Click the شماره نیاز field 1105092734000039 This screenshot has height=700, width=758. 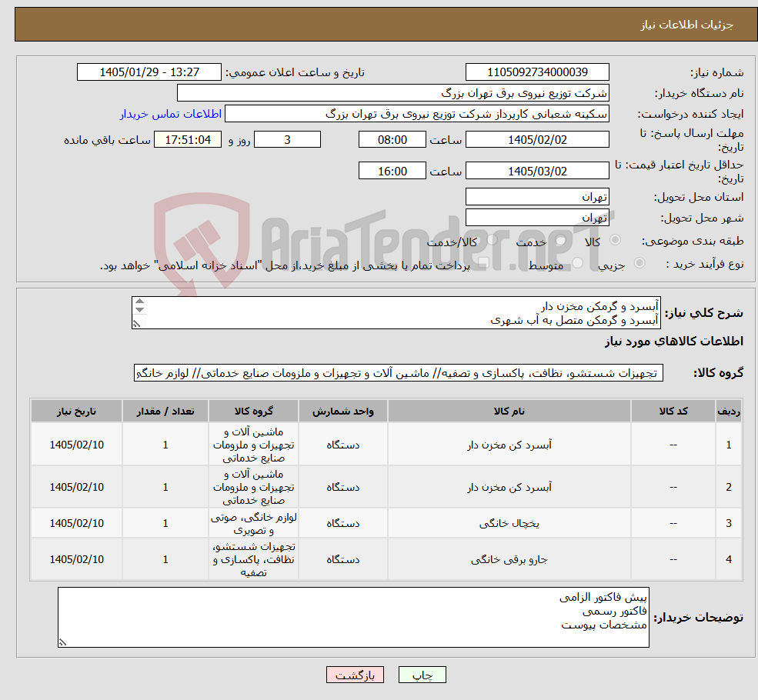coord(537,72)
